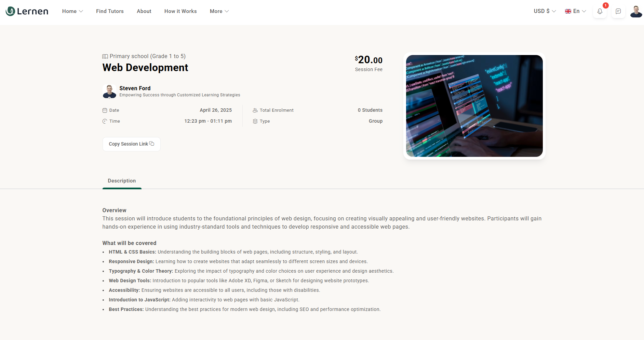
Task: Click the calendar icon next to Date
Action: (x=105, y=110)
